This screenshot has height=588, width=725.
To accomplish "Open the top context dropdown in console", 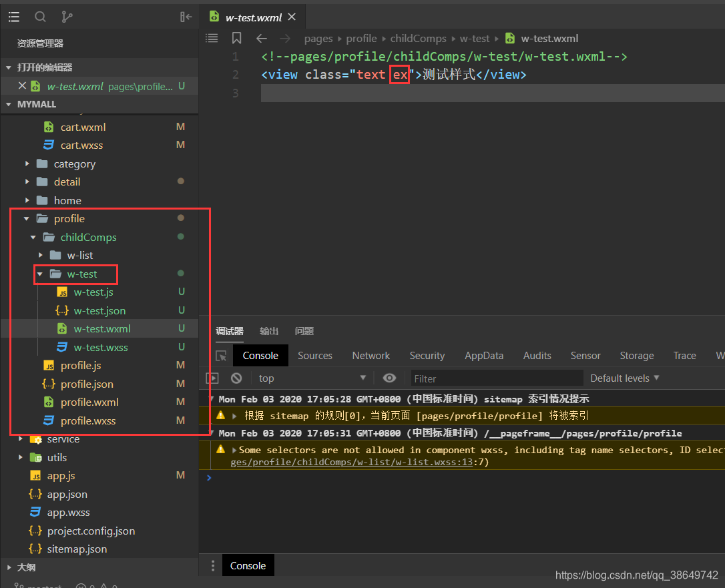I will click(x=312, y=378).
